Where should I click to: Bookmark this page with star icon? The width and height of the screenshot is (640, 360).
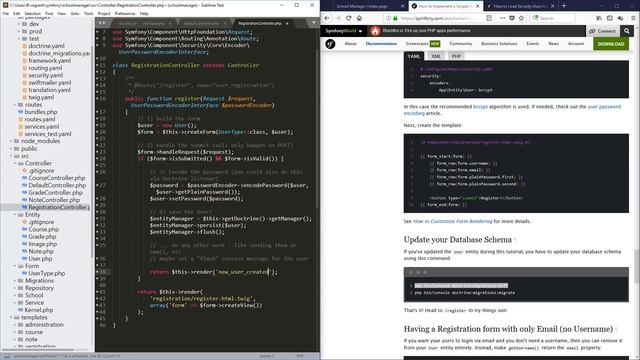pos(521,18)
